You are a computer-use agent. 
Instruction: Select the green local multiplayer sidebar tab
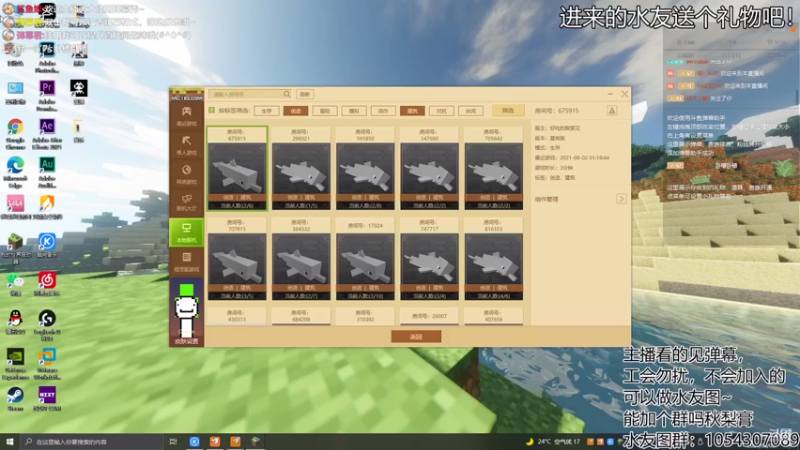point(186,232)
